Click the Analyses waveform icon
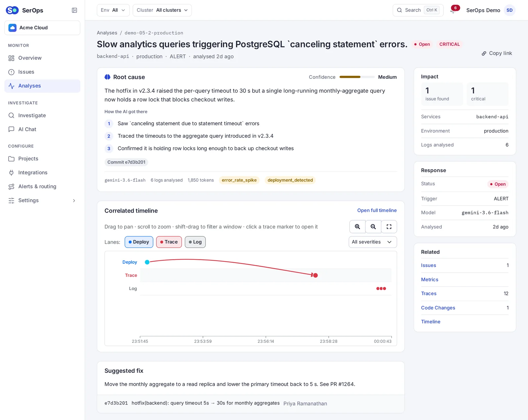 pyautogui.click(x=11, y=86)
